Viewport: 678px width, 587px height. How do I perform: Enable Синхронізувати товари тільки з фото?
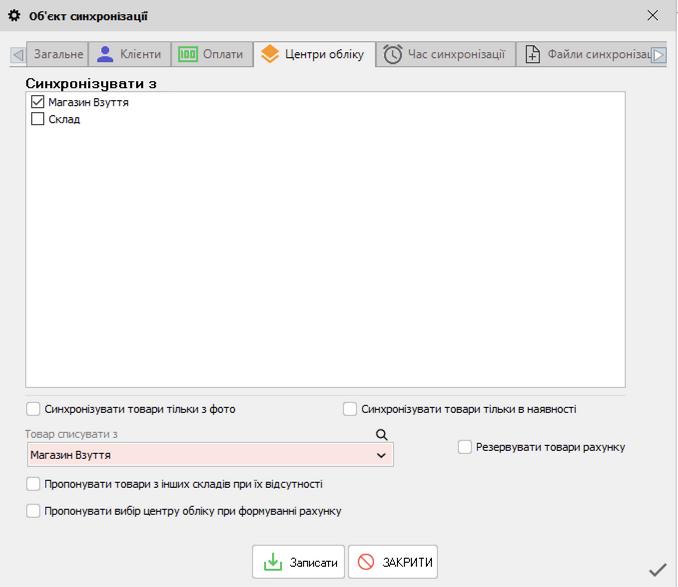pos(34,409)
